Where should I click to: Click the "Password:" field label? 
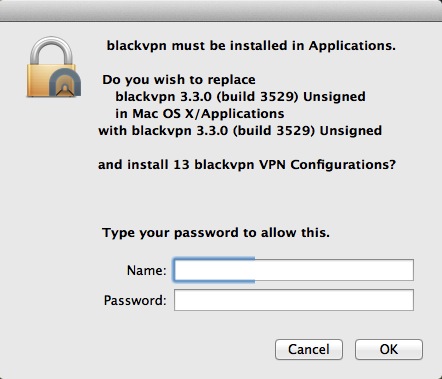pyautogui.click(x=135, y=300)
